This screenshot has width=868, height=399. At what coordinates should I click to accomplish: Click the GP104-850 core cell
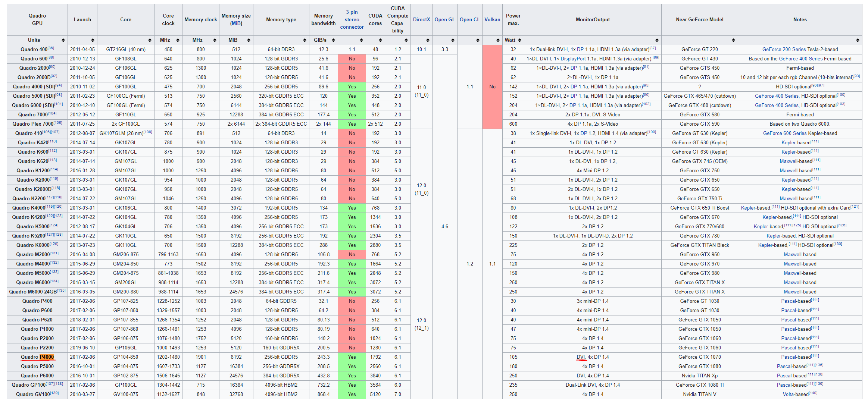pyautogui.click(x=126, y=357)
